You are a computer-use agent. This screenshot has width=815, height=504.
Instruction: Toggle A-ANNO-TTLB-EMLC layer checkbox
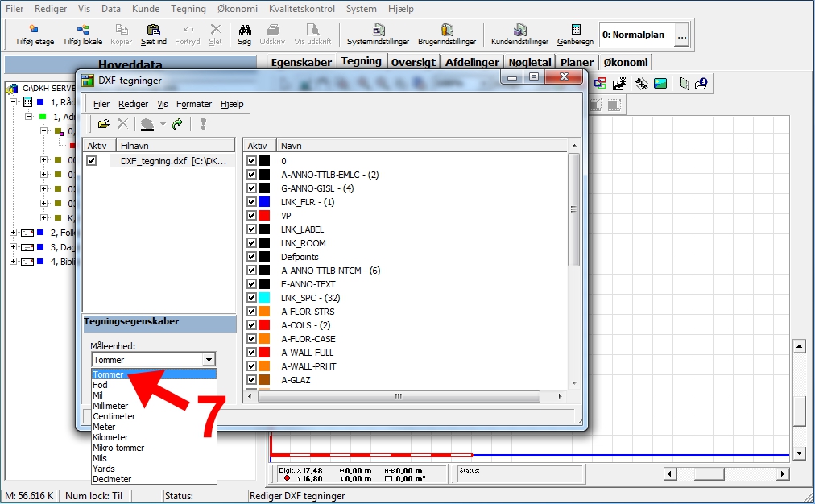[x=251, y=175]
